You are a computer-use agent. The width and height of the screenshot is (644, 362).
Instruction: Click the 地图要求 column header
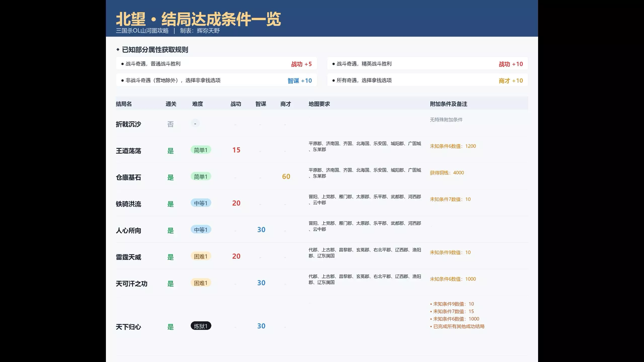tap(319, 104)
